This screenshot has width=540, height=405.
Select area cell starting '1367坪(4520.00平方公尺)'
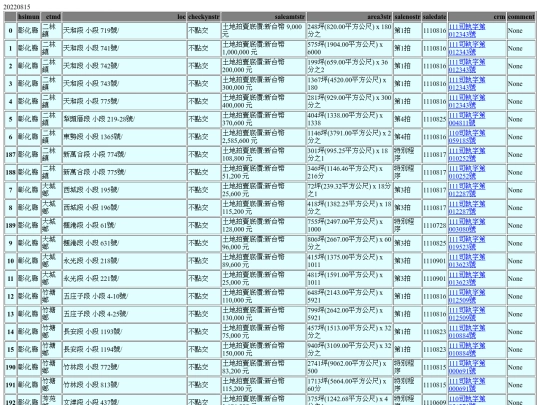350,84
